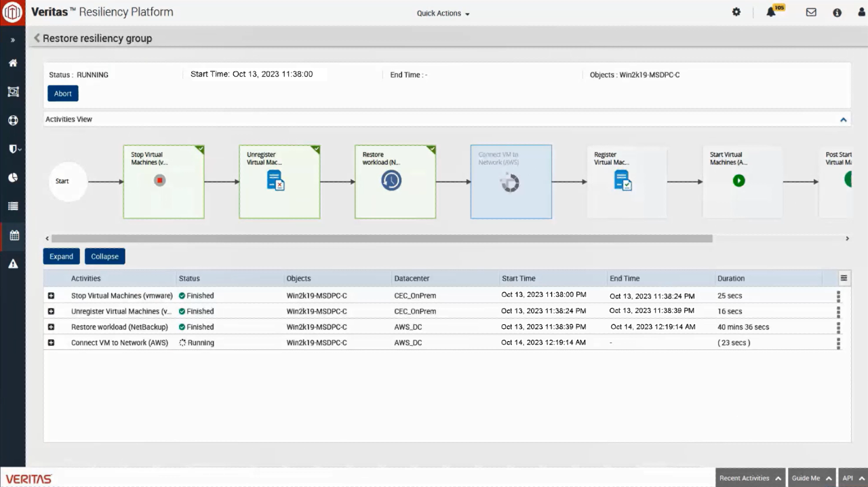Open actions menu for Unregister Virtual Machines row
Screen dimensions: 868x487
pos(838,312)
